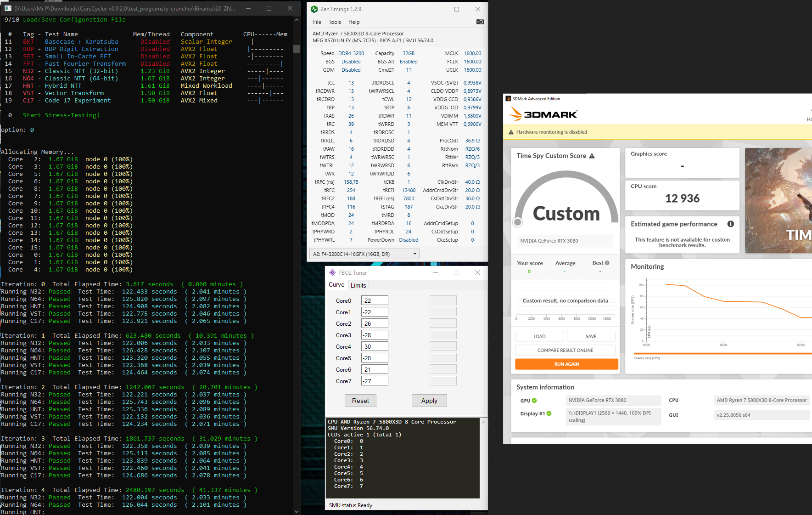Image resolution: width=812 pixels, height=515 pixels.
Task: Click COMPARE RESULT ONLINE in 3DMark
Action: (x=566, y=350)
